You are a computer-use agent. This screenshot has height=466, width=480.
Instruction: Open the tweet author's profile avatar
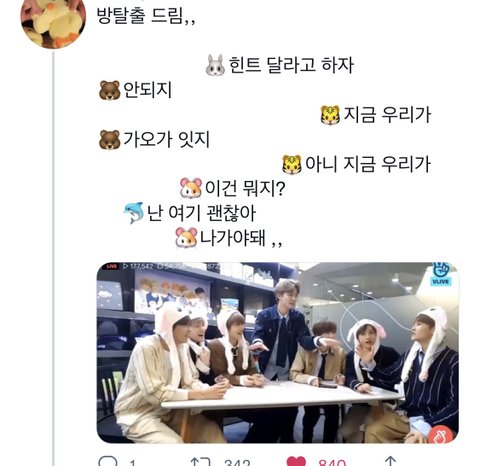(x=53, y=23)
